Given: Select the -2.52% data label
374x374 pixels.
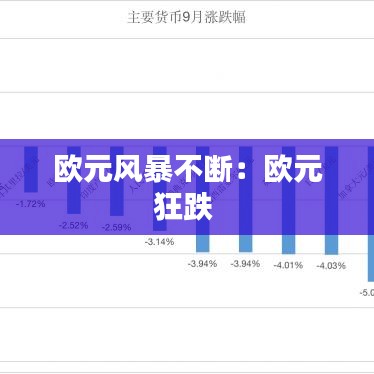Looking at the screenshot, I should (x=74, y=225).
